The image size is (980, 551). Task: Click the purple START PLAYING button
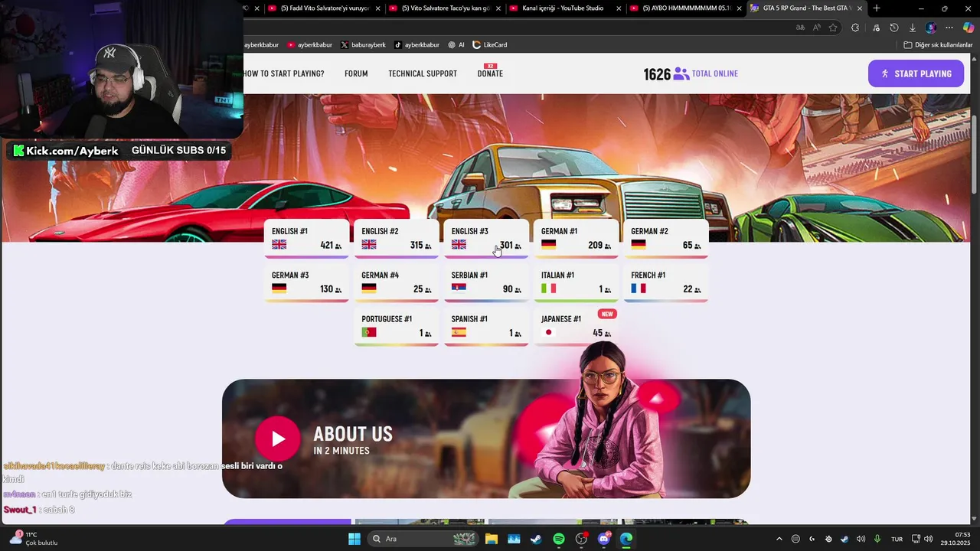pos(916,73)
